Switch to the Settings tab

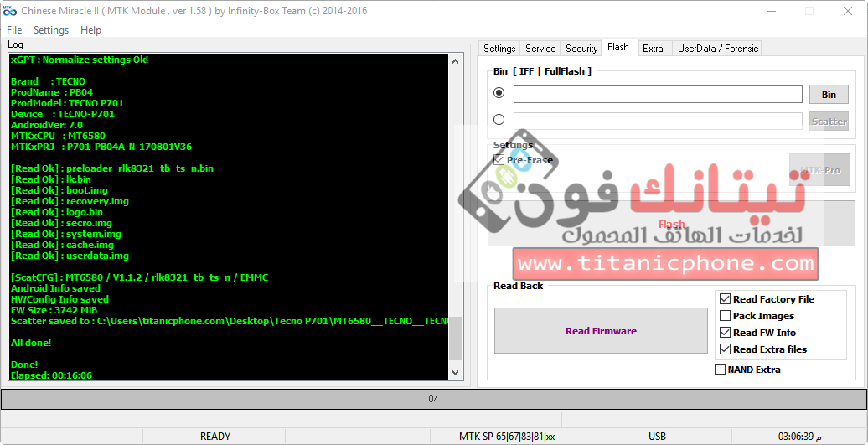coord(499,48)
